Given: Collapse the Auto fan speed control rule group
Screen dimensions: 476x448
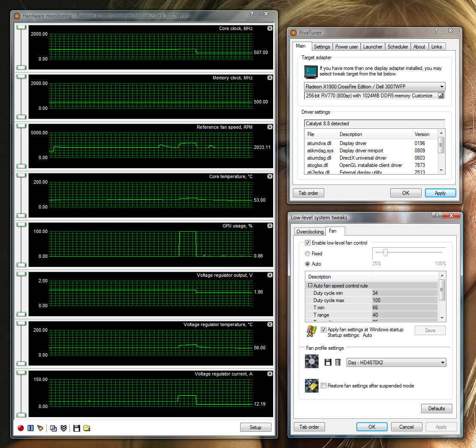Looking at the screenshot, I should point(310,285).
